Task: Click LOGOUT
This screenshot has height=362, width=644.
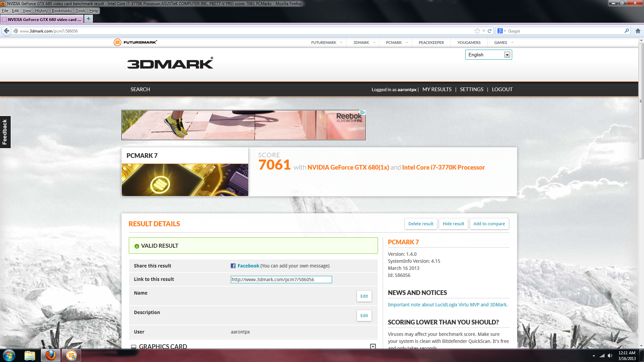Action: tap(502, 89)
